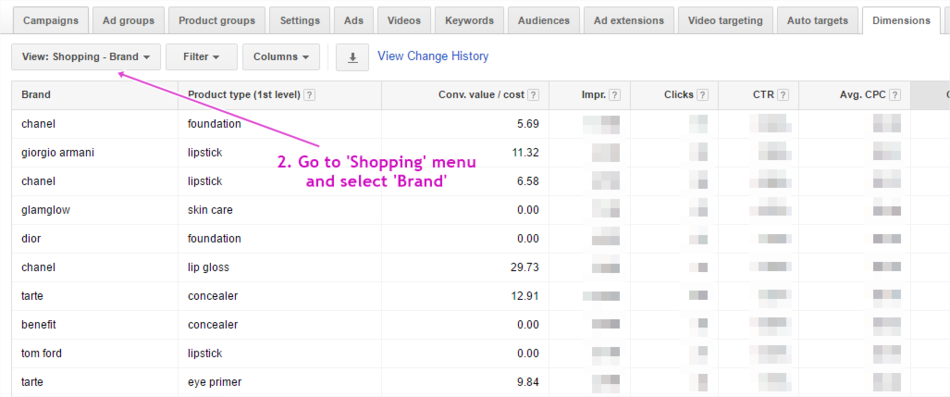This screenshot has width=950, height=397.
Task: Switch to the Auto targets tab
Action: (x=818, y=21)
